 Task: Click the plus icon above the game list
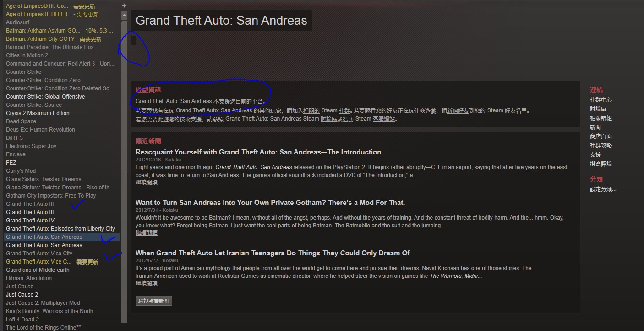[x=124, y=6]
